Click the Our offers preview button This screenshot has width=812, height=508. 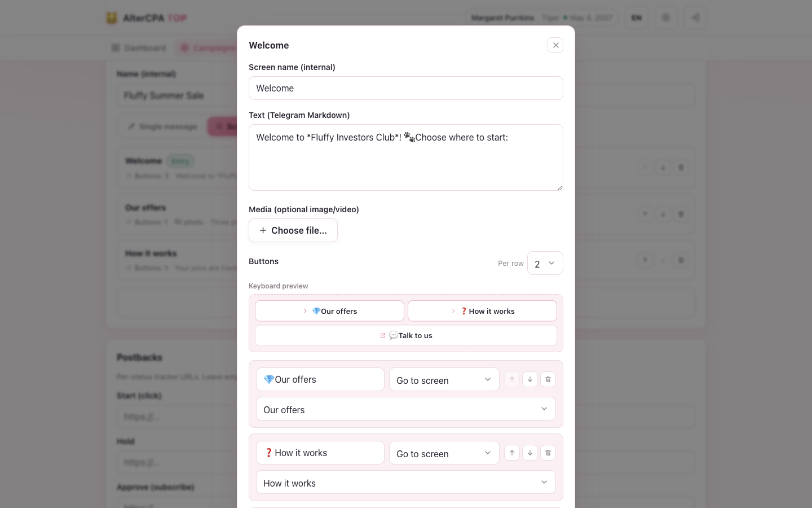[329, 311]
